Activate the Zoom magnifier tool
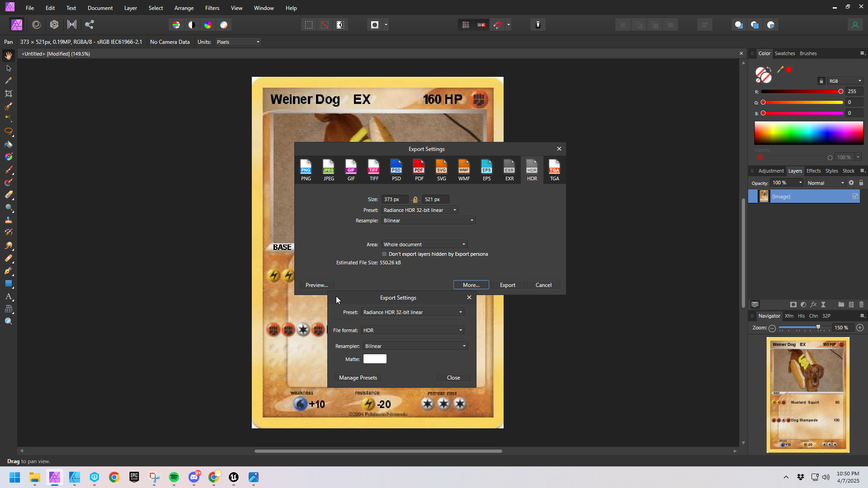This screenshot has height=488, width=868. 9,321
